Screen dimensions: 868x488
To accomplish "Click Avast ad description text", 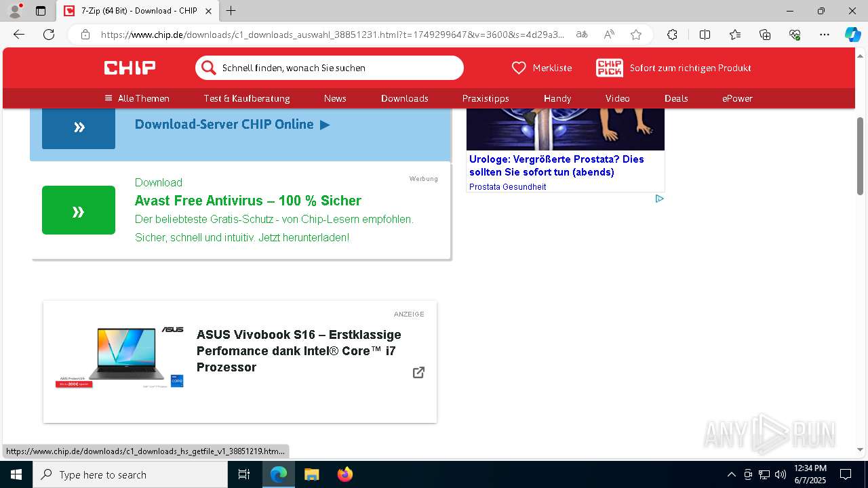I will (x=274, y=228).
